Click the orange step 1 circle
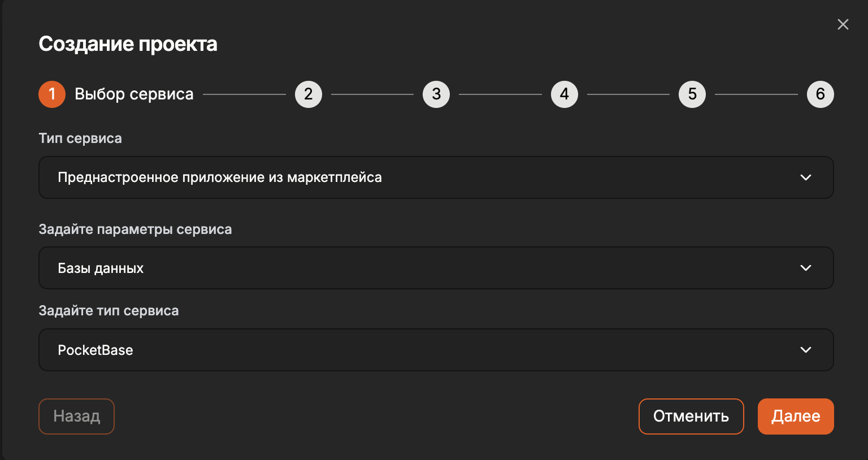The width and height of the screenshot is (868, 460). pyautogui.click(x=52, y=94)
